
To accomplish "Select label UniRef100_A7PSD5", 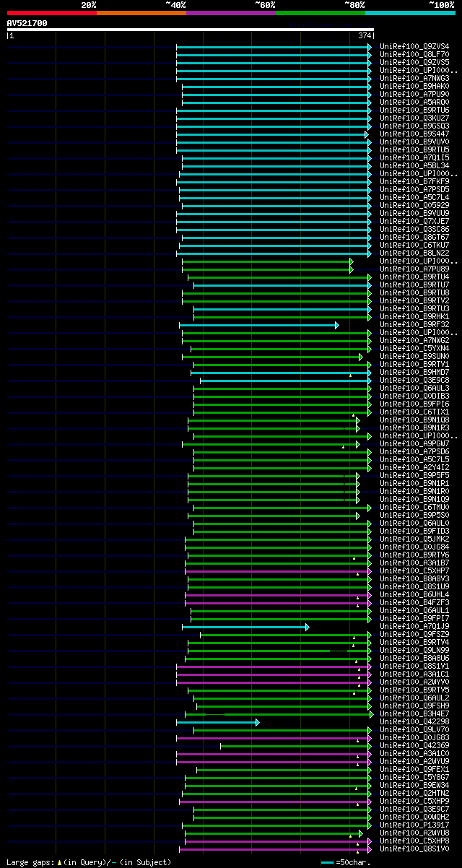I will coord(414,189).
